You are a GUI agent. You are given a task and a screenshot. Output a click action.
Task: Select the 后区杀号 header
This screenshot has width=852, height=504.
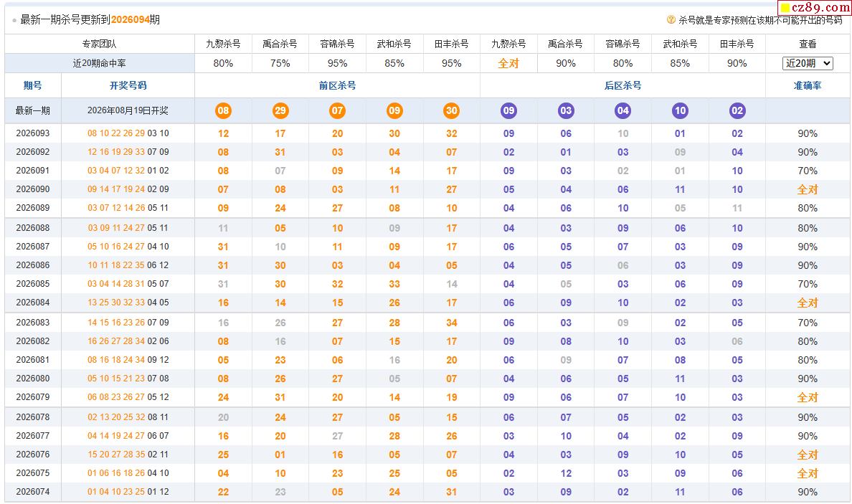623,85
